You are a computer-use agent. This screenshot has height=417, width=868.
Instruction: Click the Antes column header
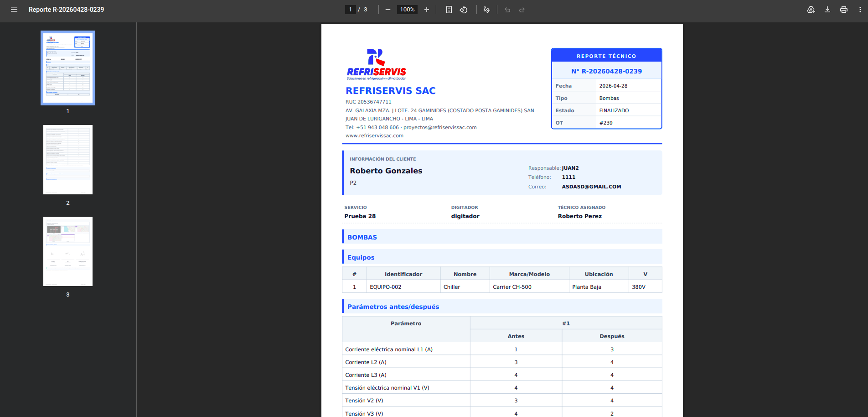tap(516, 336)
